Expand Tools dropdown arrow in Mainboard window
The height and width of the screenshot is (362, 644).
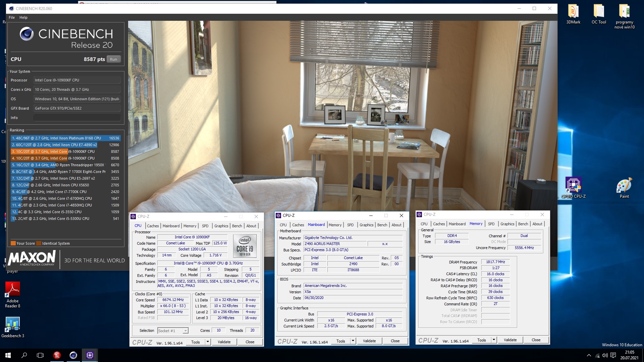(353, 341)
